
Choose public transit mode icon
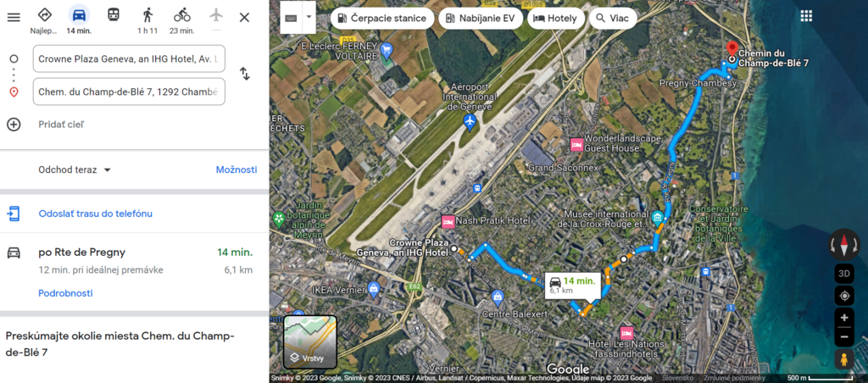tap(113, 15)
